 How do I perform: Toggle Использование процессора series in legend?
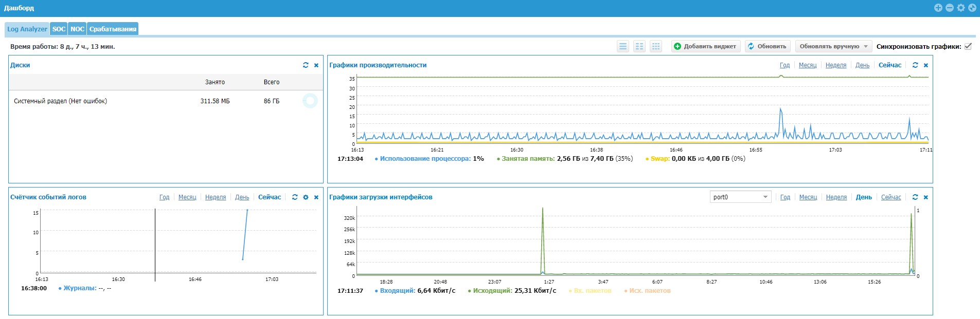[x=429, y=159]
